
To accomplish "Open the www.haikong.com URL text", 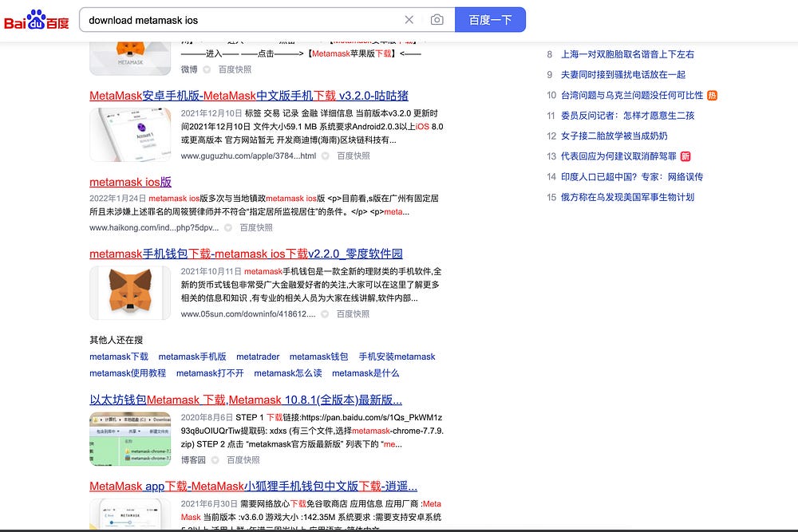I will [x=154, y=227].
